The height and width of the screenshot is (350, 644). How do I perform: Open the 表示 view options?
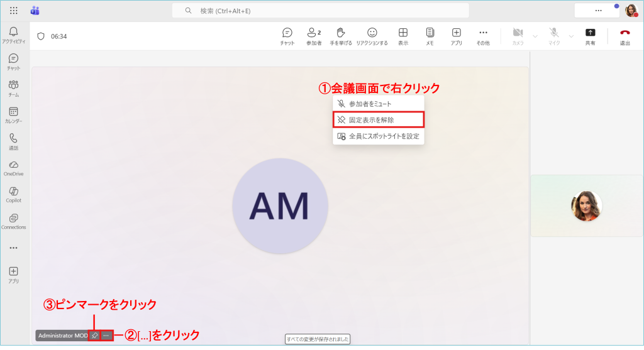(403, 36)
